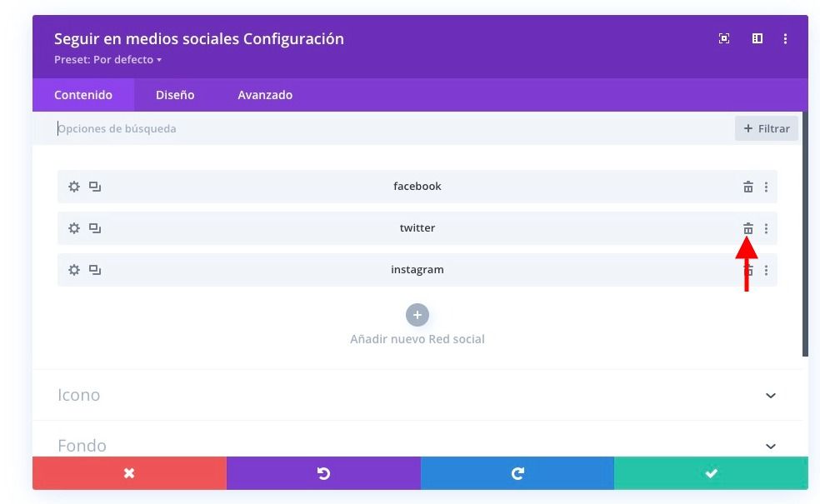The width and height of the screenshot is (820, 504).
Task: Open settings gear for facebook item
Action: pyautogui.click(x=74, y=187)
